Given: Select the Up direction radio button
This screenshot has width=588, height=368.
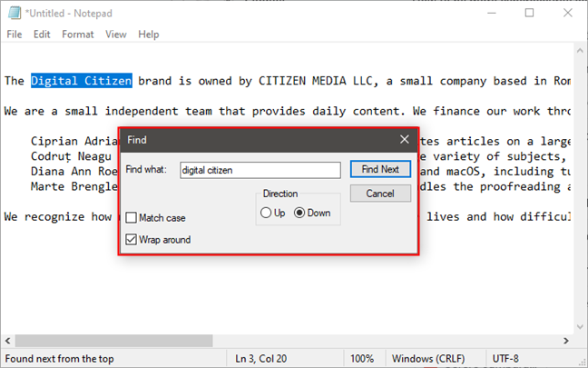Looking at the screenshot, I should click(x=266, y=213).
